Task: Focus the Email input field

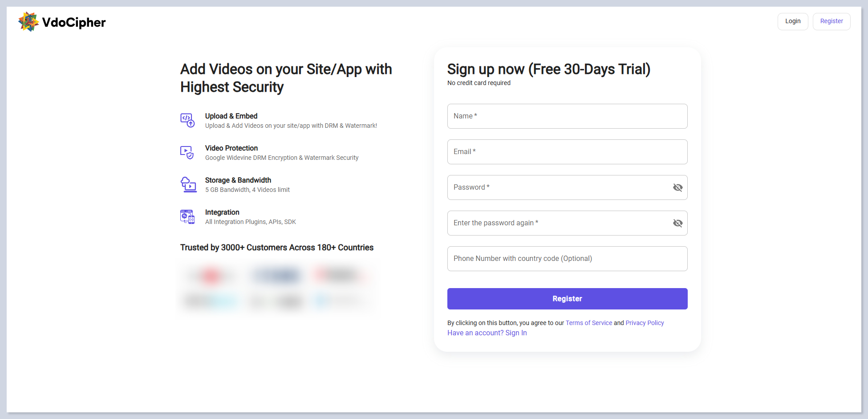Action: (567, 152)
